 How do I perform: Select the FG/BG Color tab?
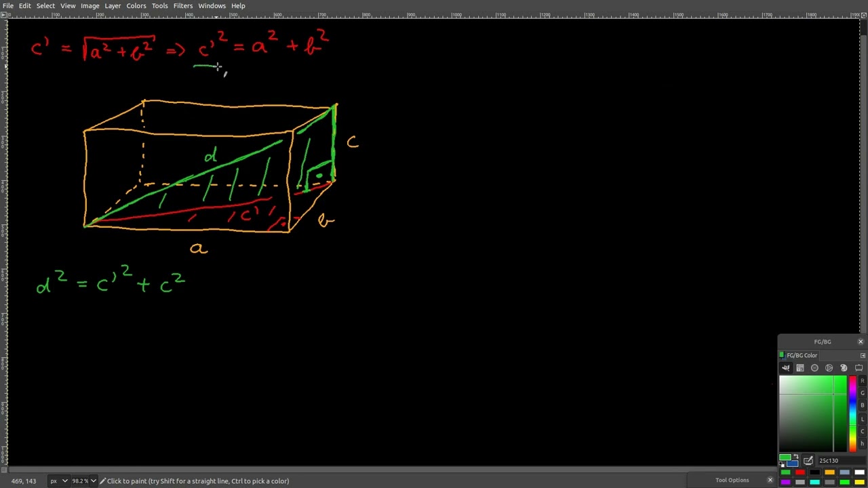click(x=798, y=355)
